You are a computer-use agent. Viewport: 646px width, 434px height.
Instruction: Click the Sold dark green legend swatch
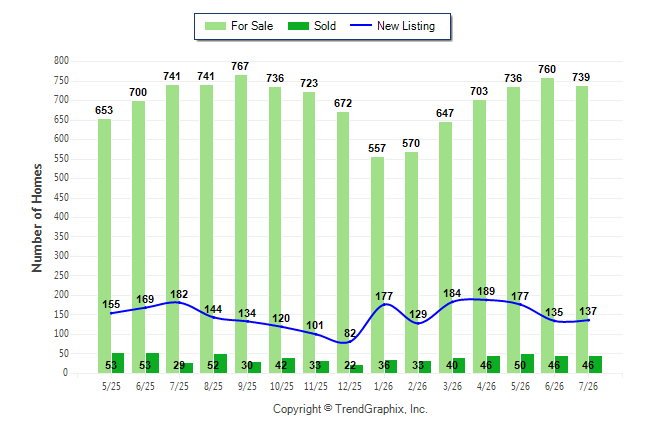pyautogui.click(x=298, y=26)
